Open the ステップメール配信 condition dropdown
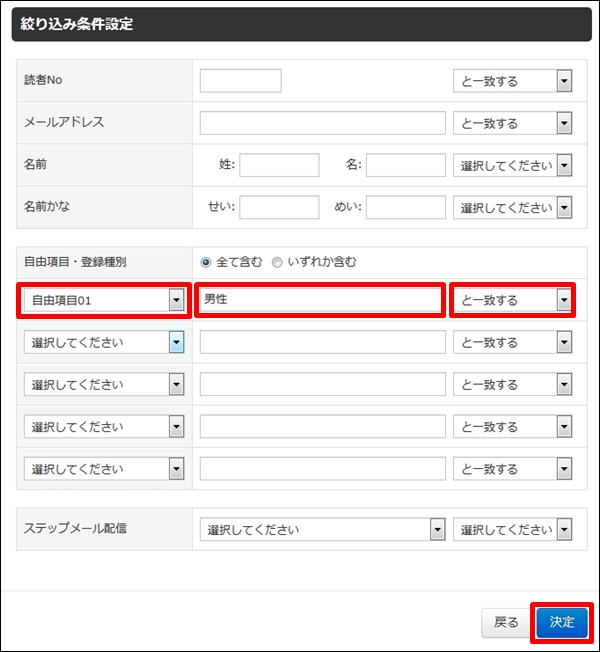This screenshot has width=600, height=652. [x=512, y=529]
